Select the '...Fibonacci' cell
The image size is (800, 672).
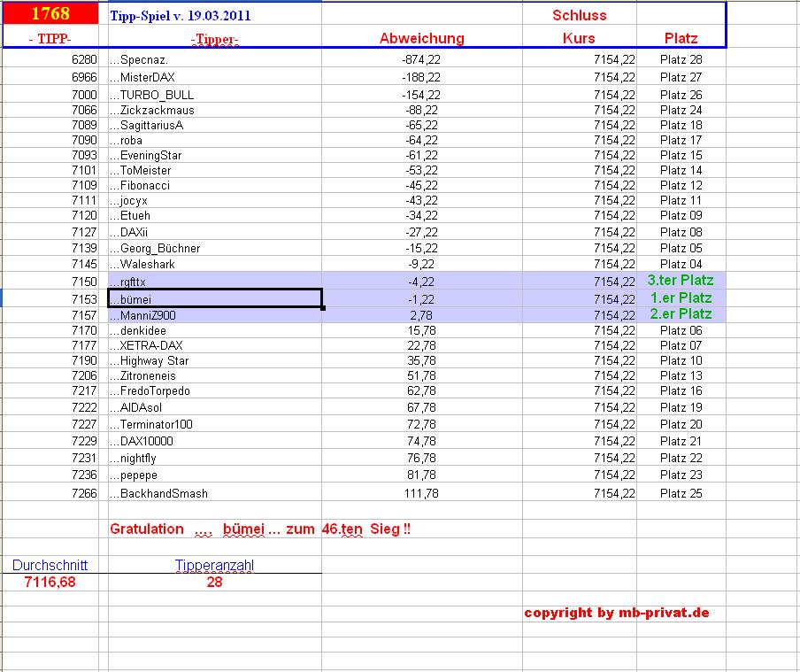coord(215,185)
